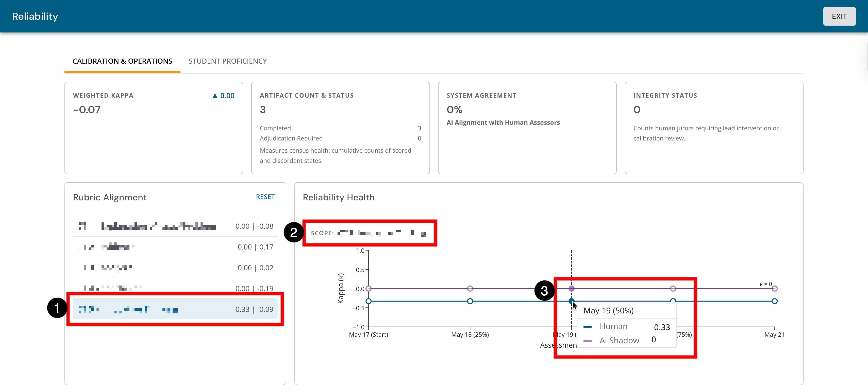Viewport: 868px width, 392px height.
Task: Click Human data point at May 21
Action: pos(774,301)
